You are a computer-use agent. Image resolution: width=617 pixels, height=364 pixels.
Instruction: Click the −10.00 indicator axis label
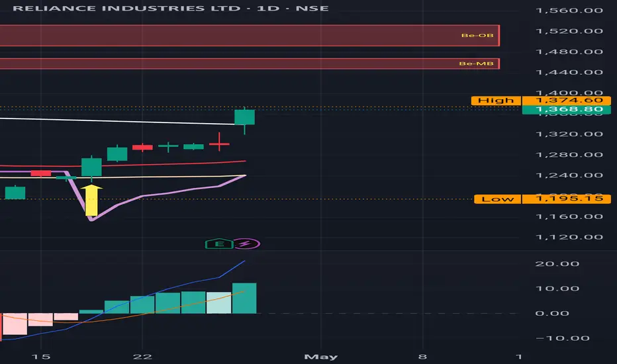point(563,338)
